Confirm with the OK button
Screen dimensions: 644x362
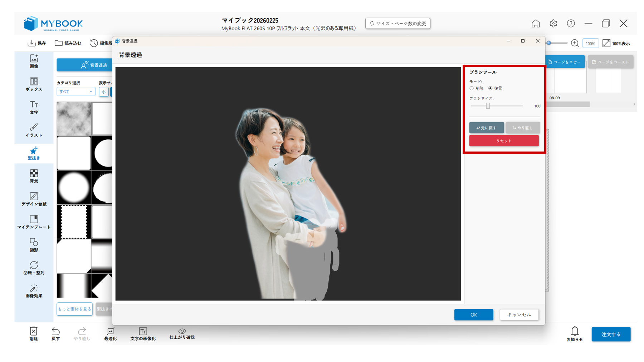click(474, 315)
